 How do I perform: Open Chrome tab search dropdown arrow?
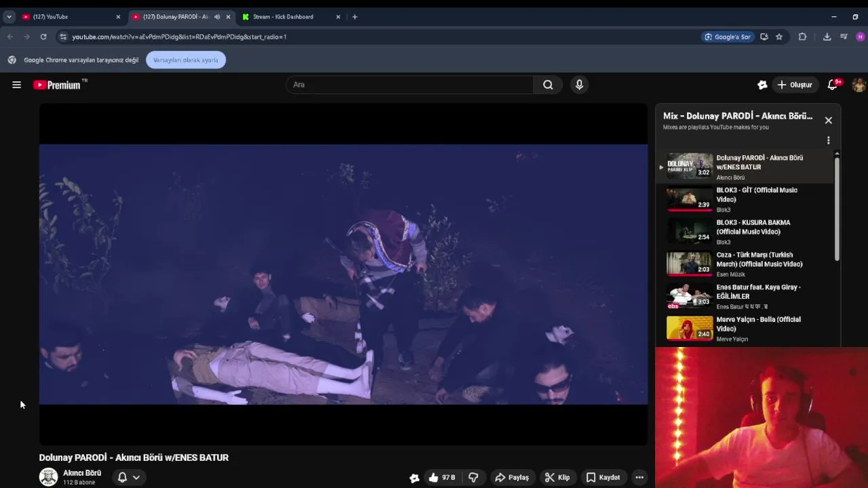pyautogui.click(x=9, y=17)
